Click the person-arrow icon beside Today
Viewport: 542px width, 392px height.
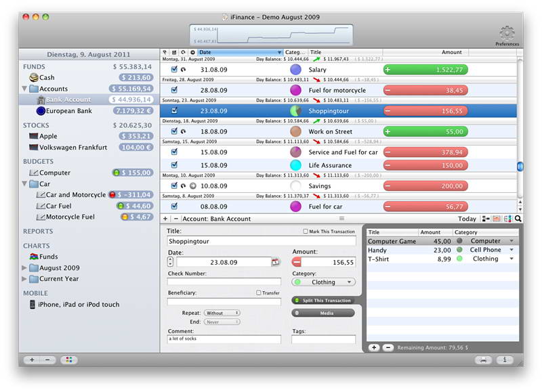(x=486, y=219)
